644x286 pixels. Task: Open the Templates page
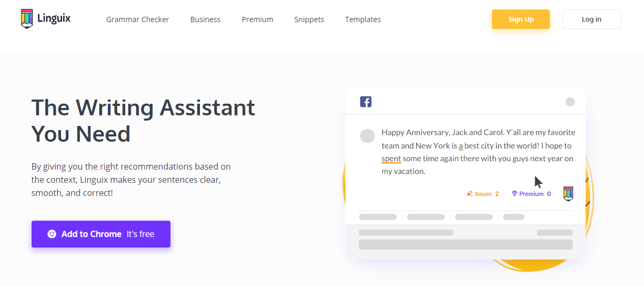363,19
